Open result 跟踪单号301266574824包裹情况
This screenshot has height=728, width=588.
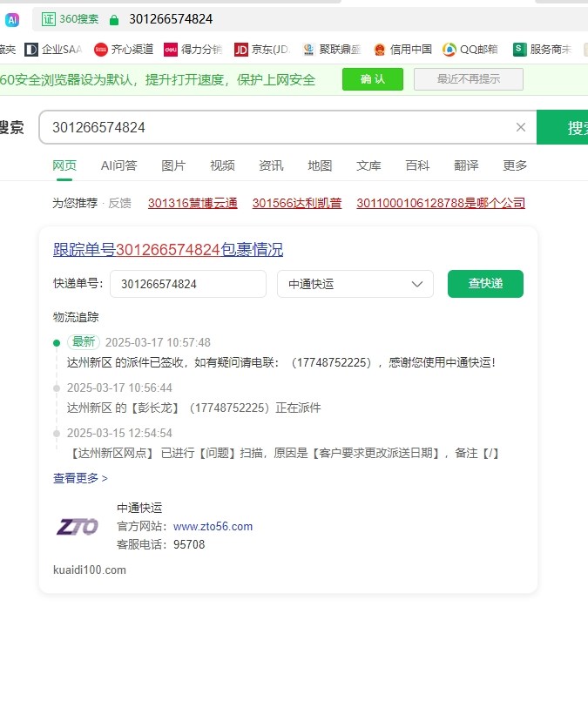click(x=168, y=249)
